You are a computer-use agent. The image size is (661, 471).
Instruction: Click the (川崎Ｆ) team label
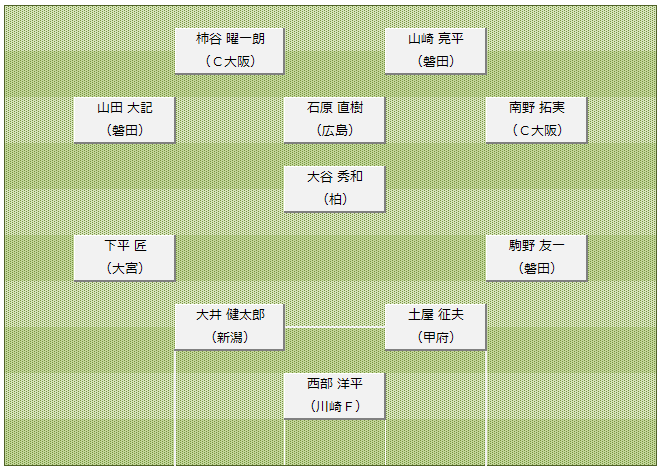click(x=335, y=406)
